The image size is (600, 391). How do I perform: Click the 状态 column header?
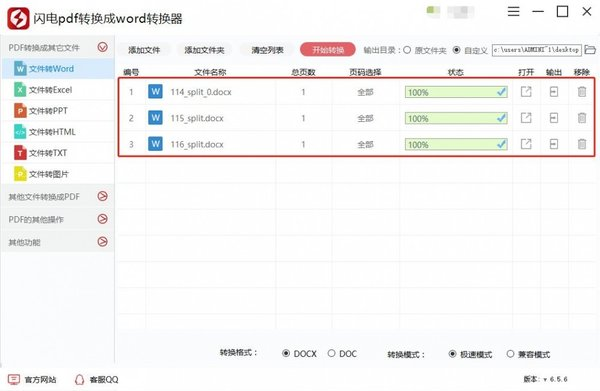[455, 72]
